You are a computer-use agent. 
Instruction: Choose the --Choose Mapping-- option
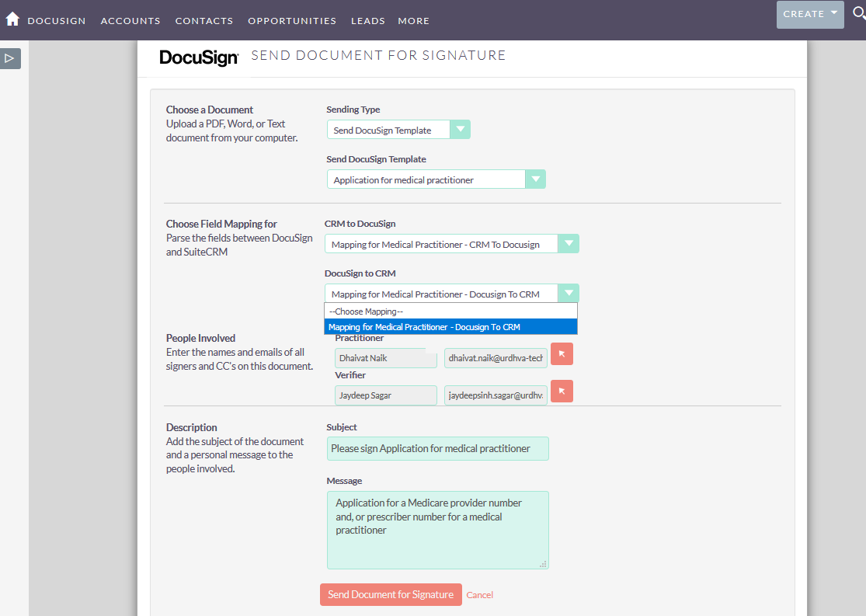[x=450, y=311]
